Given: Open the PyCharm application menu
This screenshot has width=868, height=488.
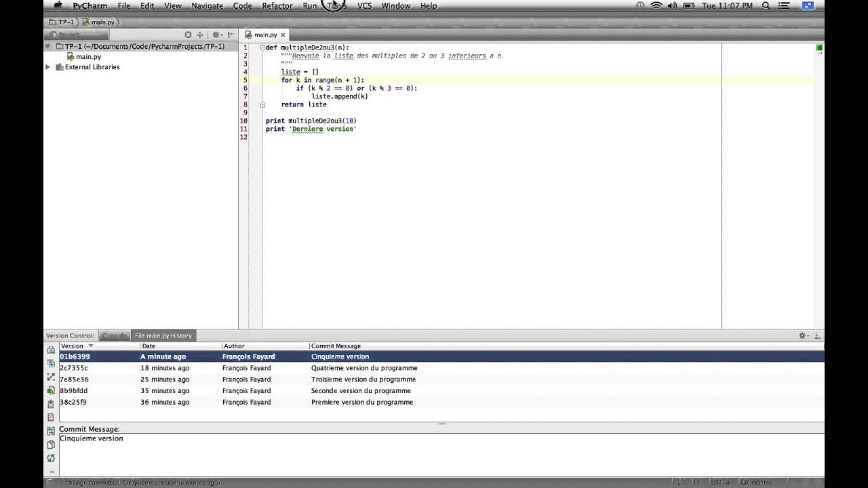Looking at the screenshot, I should pos(90,5).
